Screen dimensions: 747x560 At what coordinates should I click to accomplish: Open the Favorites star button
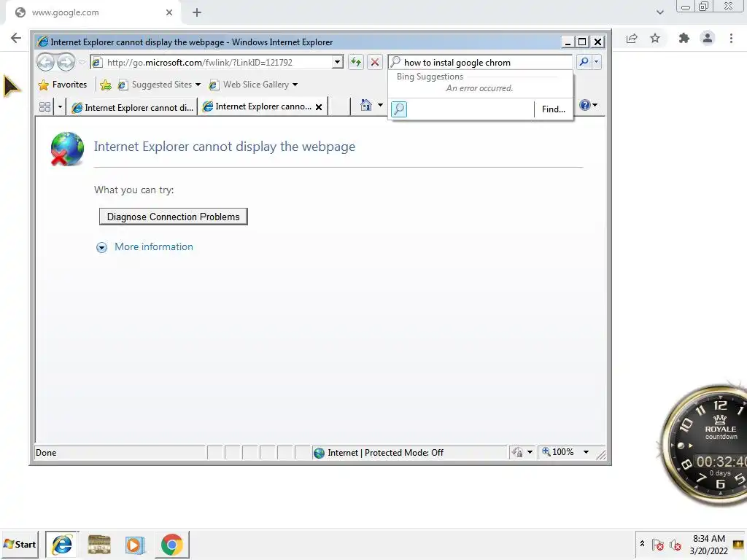point(63,85)
